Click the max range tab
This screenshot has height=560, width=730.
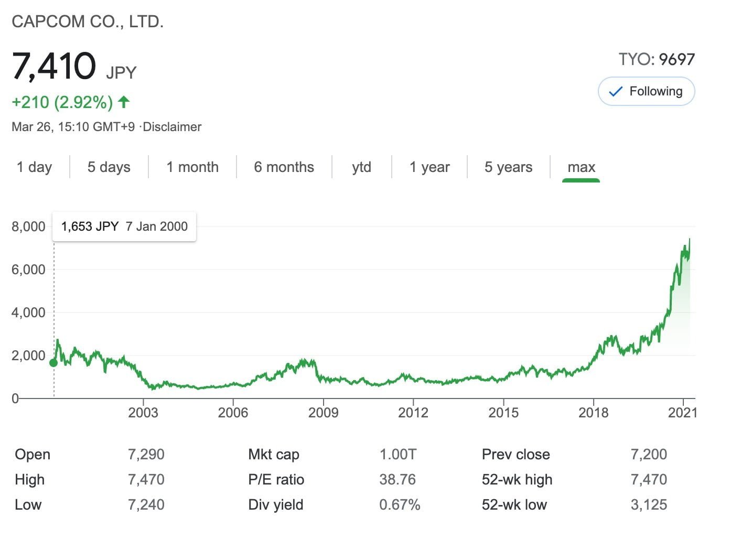pyautogui.click(x=581, y=167)
